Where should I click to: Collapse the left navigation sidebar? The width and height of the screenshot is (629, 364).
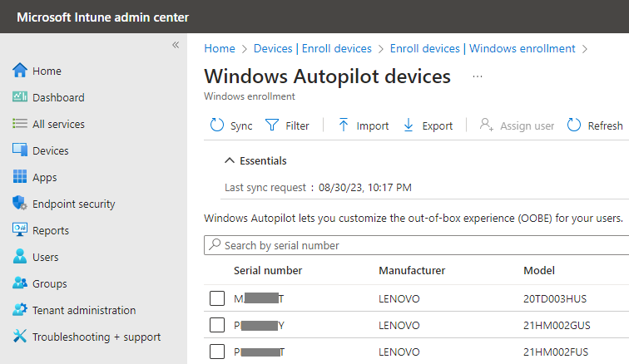pos(176,45)
